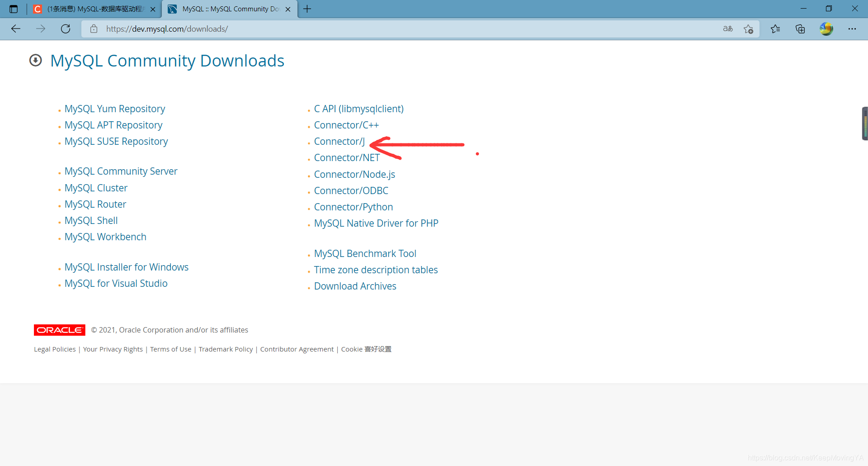Switch to MySQL Community Downloads tab
This screenshot has height=466, width=868.
pos(230,9)
